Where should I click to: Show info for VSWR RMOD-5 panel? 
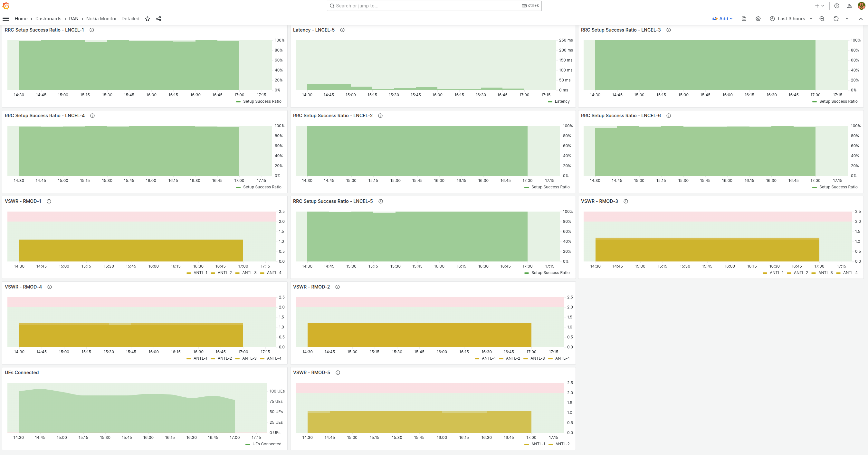coord(338,373)
